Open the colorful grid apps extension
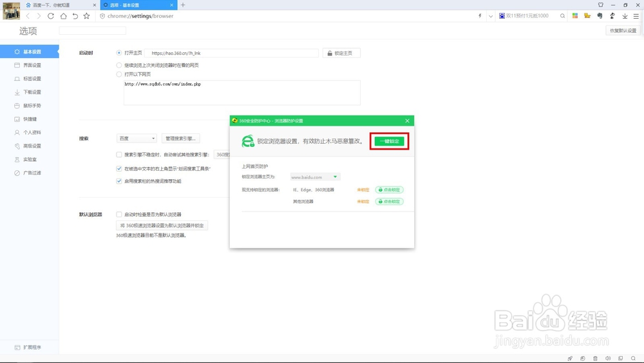This screenshot has width=644, height=363. pyautogui.click(x=575, y=15)
